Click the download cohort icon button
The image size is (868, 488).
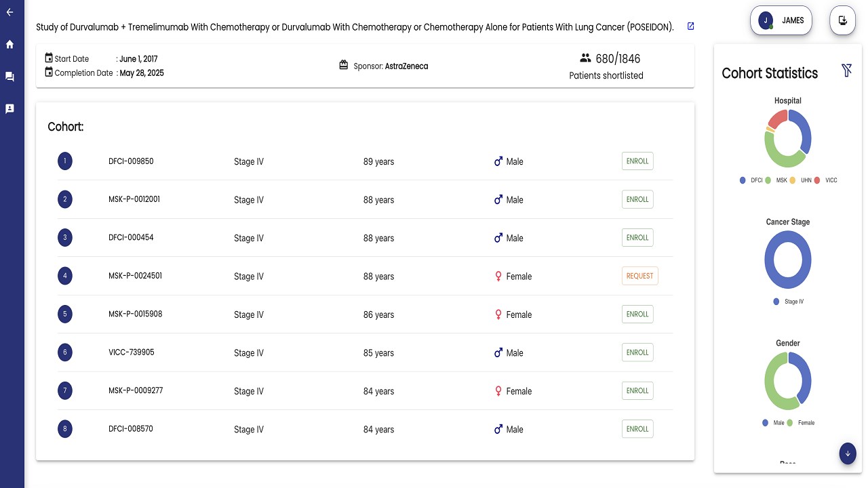coord(842,20)
